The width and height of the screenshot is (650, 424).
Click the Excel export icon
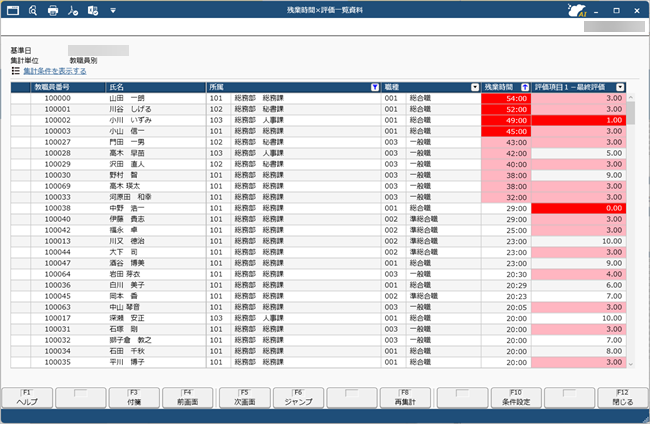[x=92, y=10]
